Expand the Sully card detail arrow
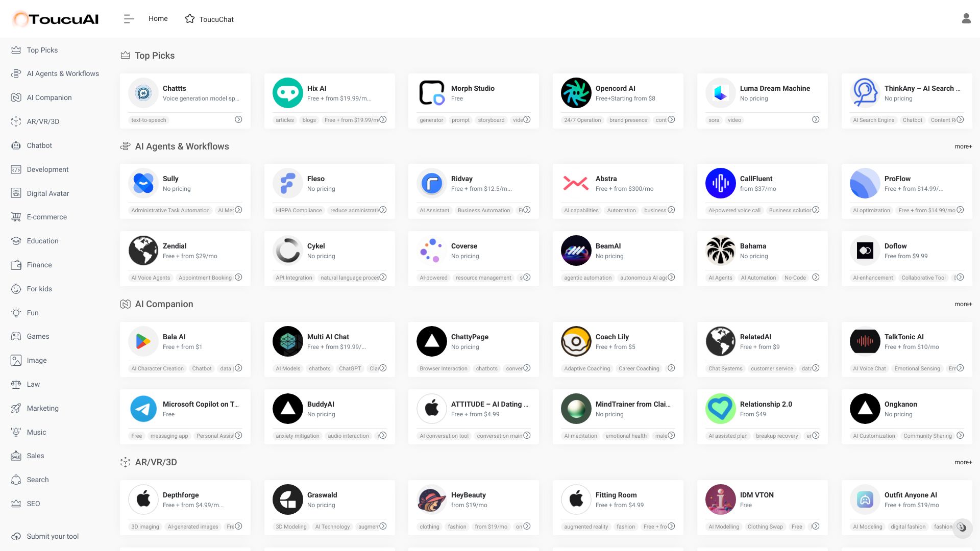 [x=238, y=210]
